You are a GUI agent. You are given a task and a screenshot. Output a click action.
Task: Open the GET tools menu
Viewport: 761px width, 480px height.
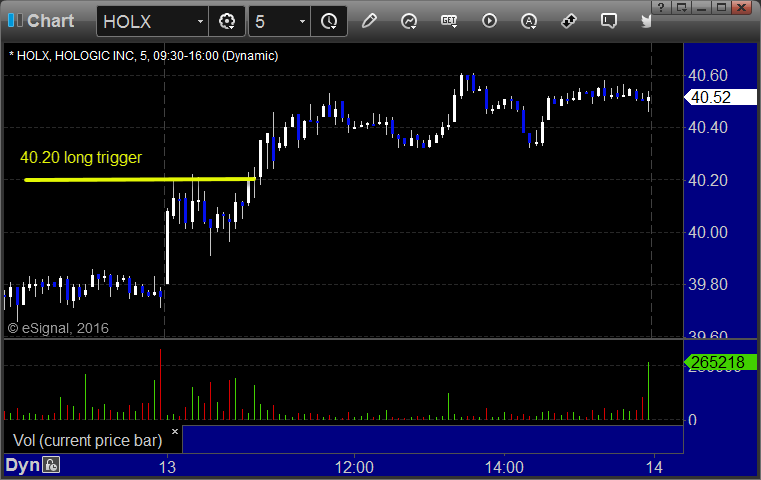[x=449, y=21]
